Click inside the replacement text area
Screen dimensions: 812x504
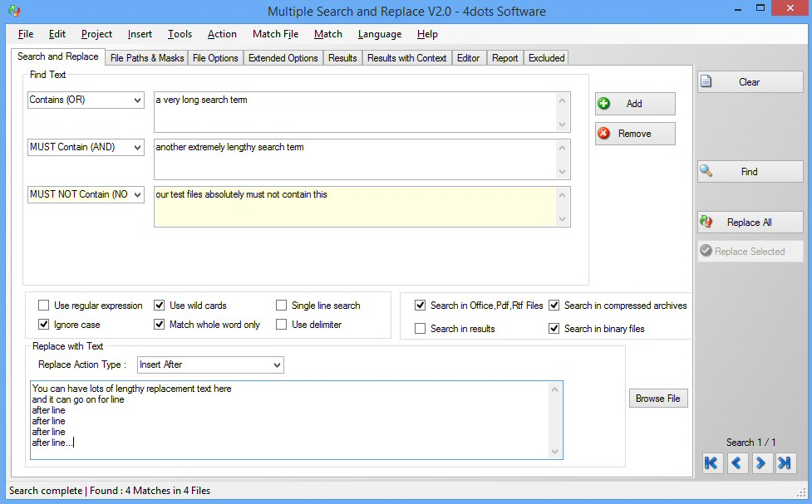click(x=291, y=419)
